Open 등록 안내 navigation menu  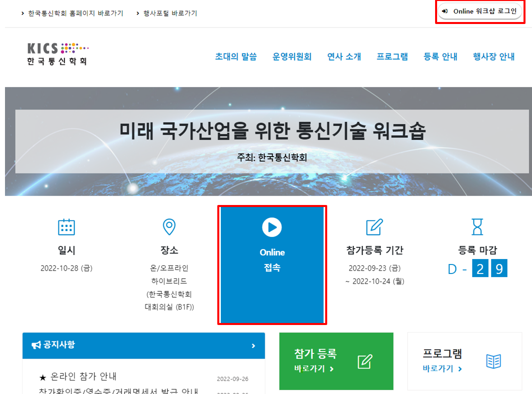(x=440, y=56)
